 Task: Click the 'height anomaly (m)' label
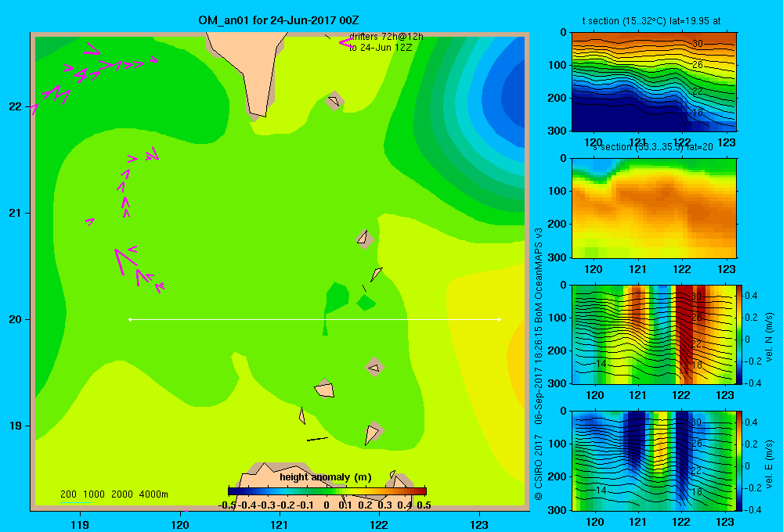click(x=326, y=477)
